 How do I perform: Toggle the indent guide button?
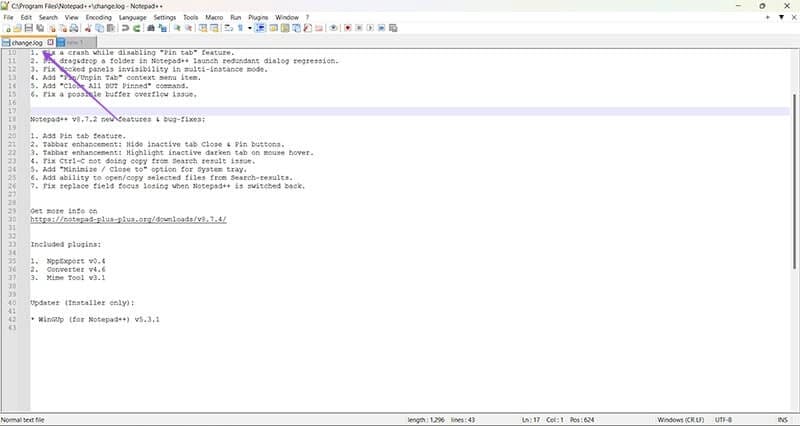tap(260, 28)
